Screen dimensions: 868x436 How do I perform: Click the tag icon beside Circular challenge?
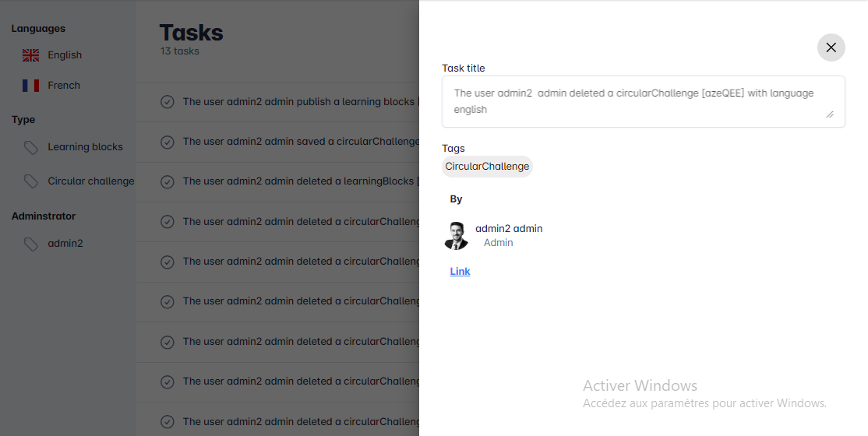click(x=30, y=181)
